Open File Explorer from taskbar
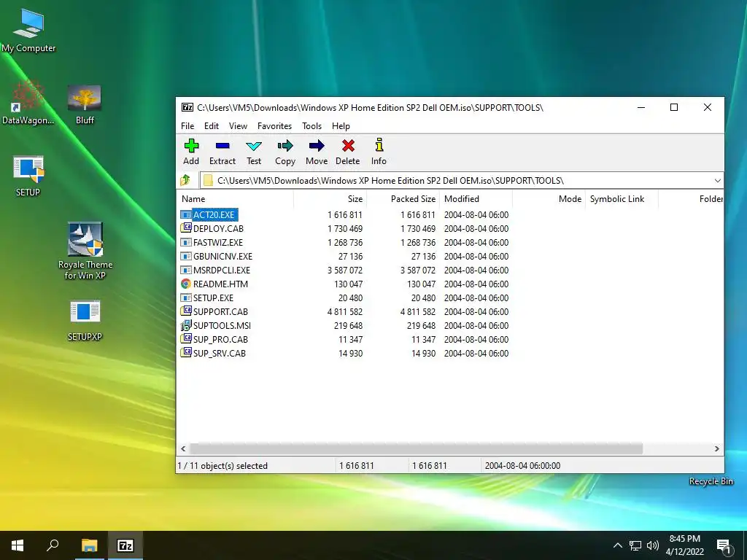Screen dimensions: 747x560 click(x=89, y=545)
